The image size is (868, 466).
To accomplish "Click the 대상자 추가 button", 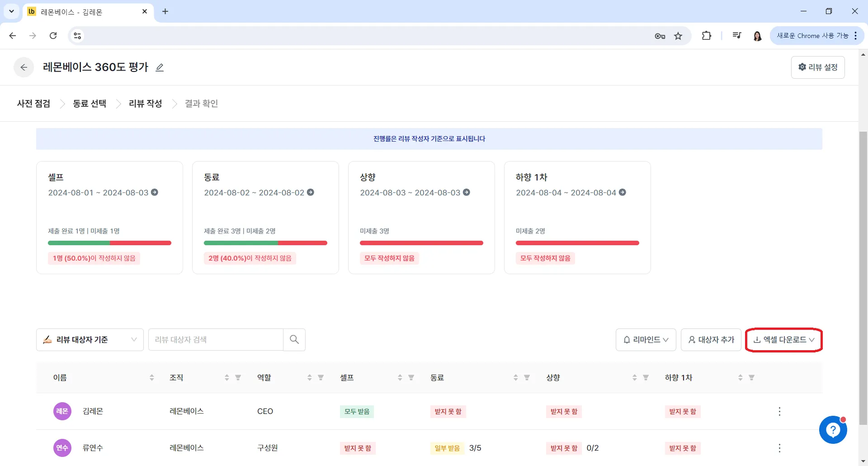I will (x=711, y=340).
